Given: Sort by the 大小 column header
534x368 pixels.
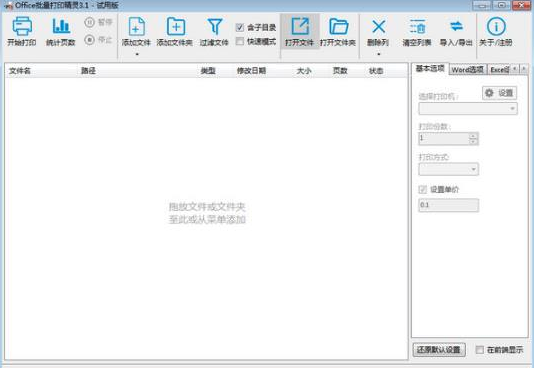Looking at the screenshot, I should point(304,71).
